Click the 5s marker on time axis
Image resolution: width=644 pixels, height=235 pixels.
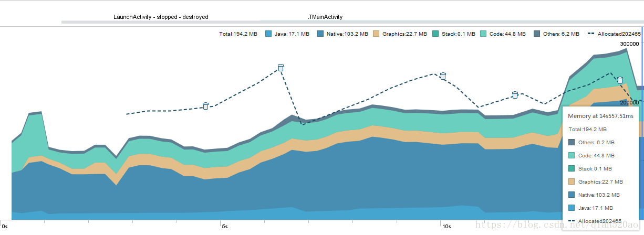[225, 227]
